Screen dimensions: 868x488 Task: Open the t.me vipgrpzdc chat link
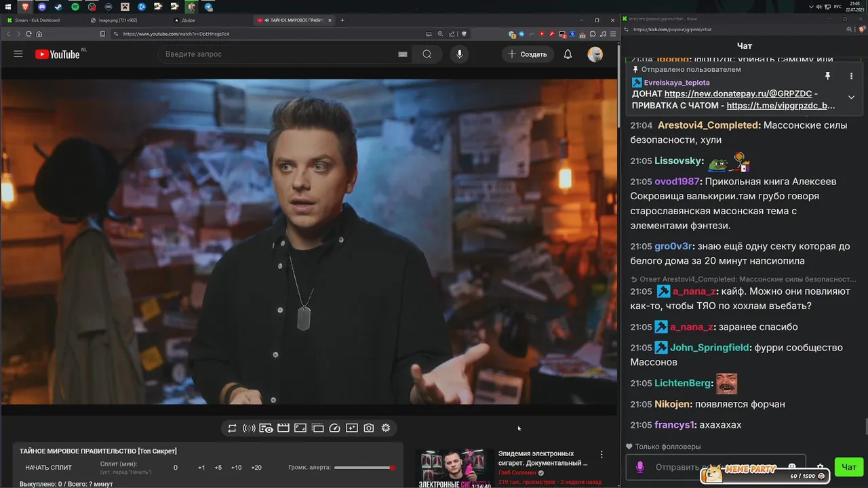(781, 106)
